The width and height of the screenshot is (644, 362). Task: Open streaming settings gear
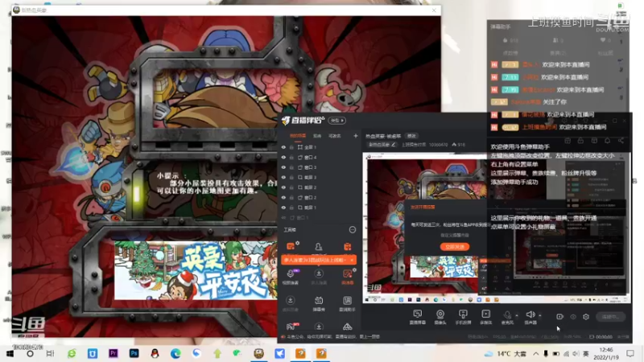[x=586, y=317]
